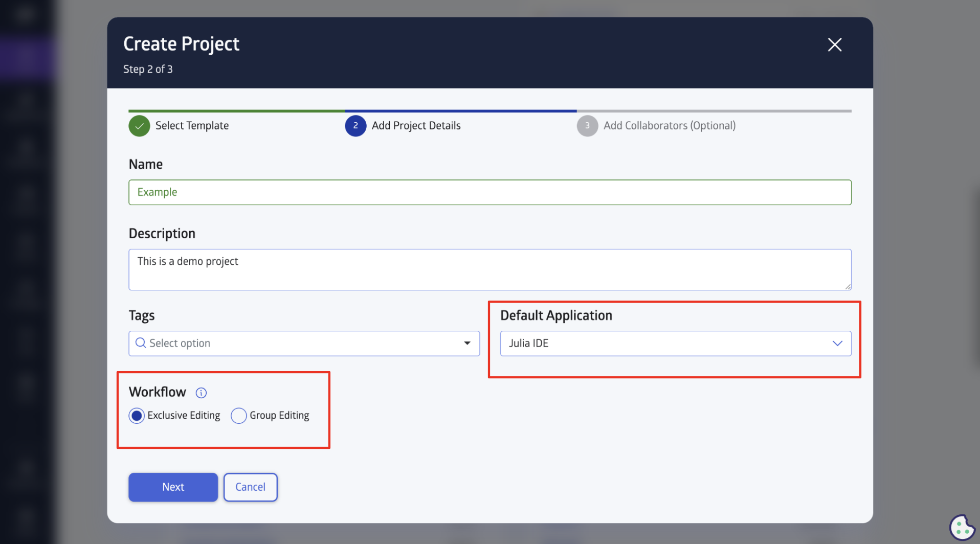Select Exclusive Editing workflow
Image resolution: width=980 pixels, height=544 pixels.
[137, 416]
